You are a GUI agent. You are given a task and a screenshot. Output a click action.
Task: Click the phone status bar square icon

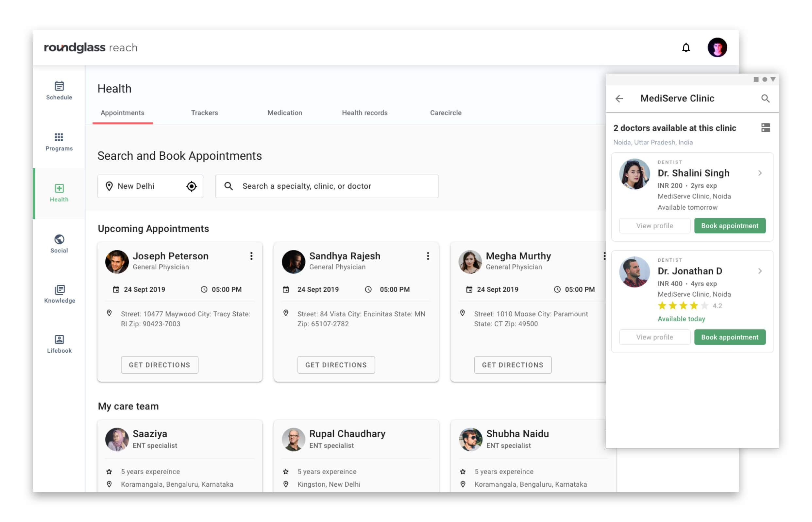pyautogui.click(x=756, y=79)
